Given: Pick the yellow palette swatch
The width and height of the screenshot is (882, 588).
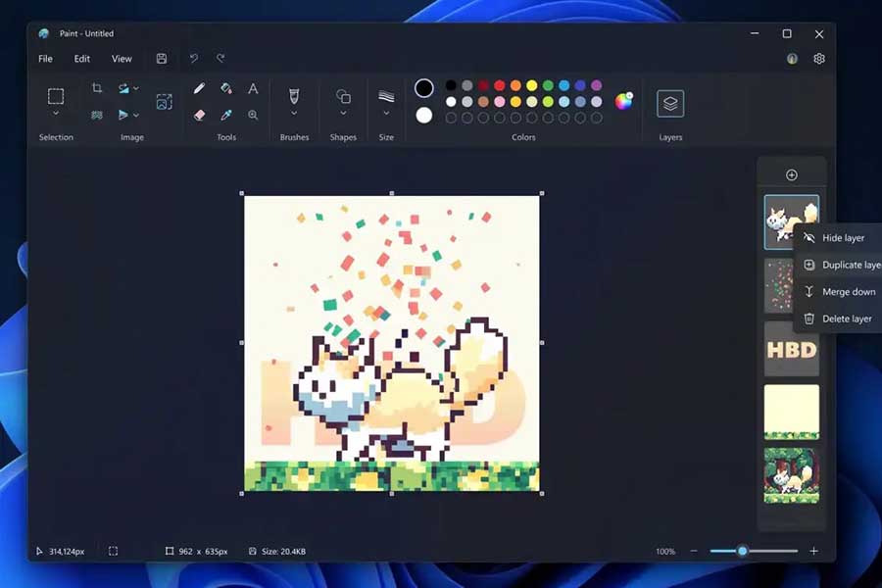Looking at the screenshot, I should [x=531, y=85].
